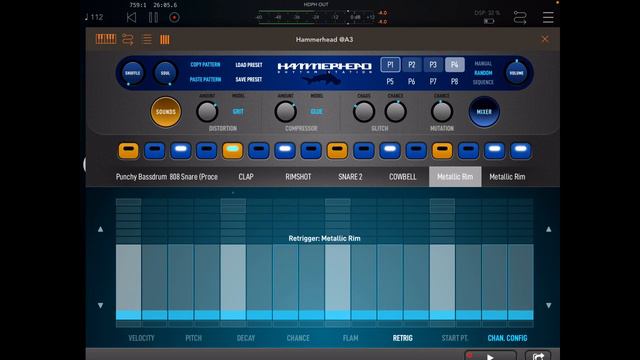Switch to the PITCH parameter tab
Screen dimensions: 640x360
point(193,338)
